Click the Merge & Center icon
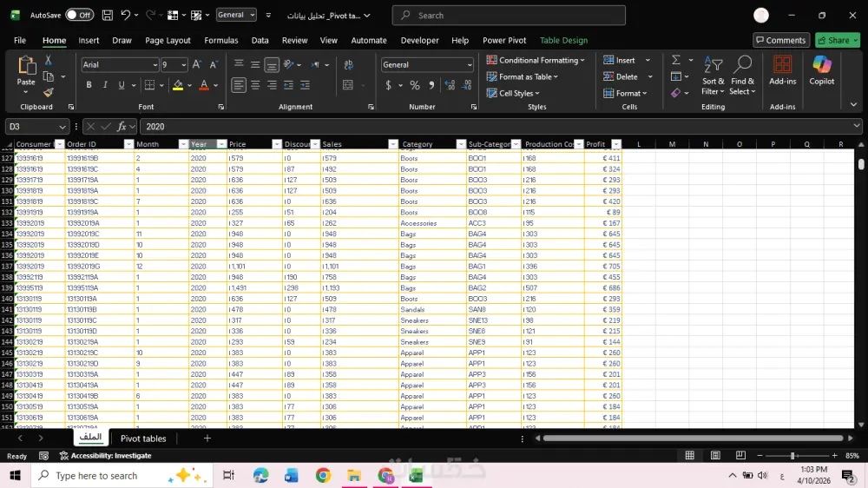This screenshot has width=868, height=488. point(348,85)
